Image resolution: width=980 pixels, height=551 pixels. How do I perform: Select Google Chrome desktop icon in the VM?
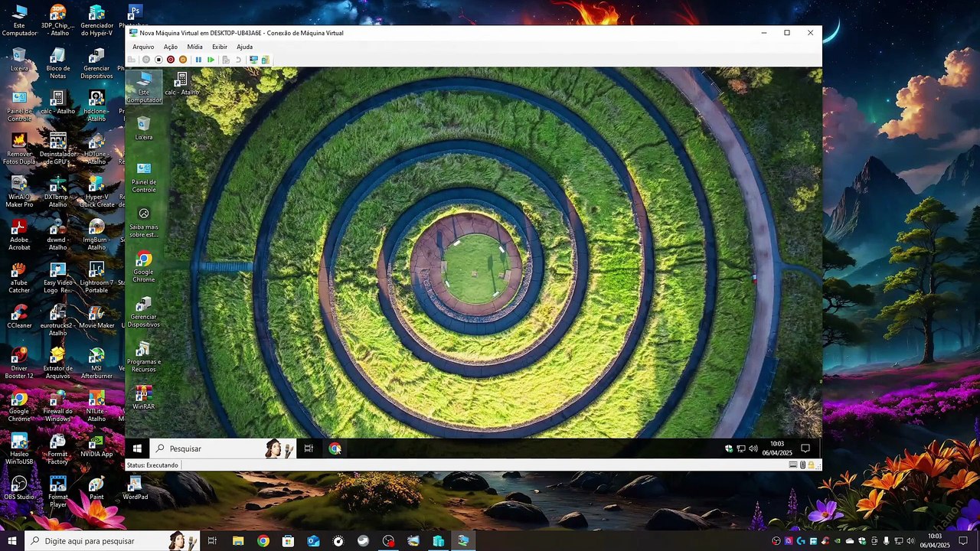[144, 267]
